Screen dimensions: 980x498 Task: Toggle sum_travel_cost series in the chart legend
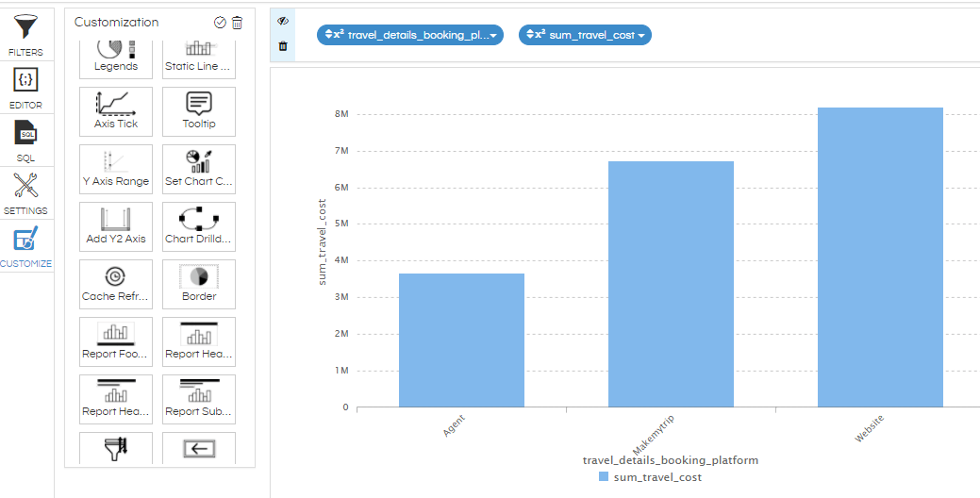pyautogui.click(x=650, y=476)
